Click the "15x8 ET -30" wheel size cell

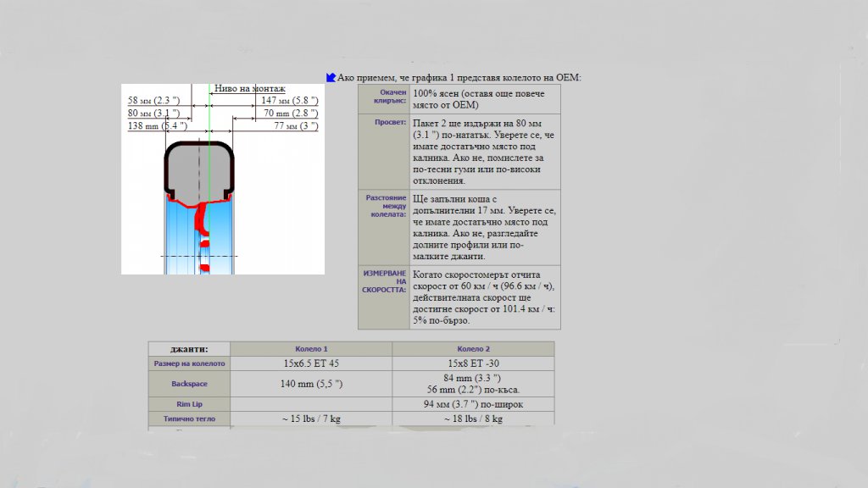click(473, 363)
